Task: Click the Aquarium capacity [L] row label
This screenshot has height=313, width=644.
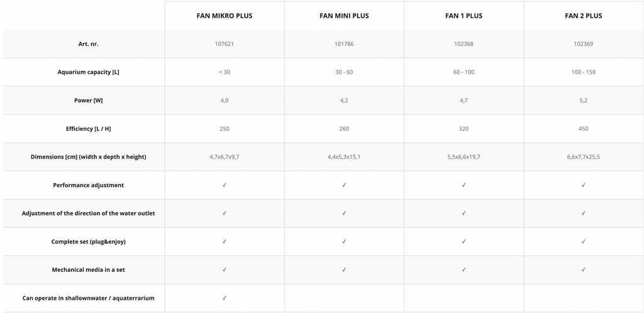Action: [89, 72]
